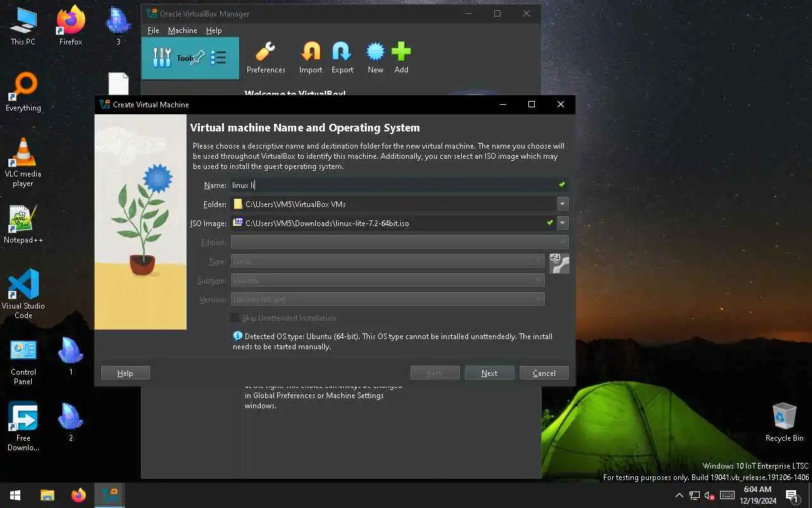Open the Help menu in VirtualBox Manager
The image size is (812, 508).
[214, 30]
